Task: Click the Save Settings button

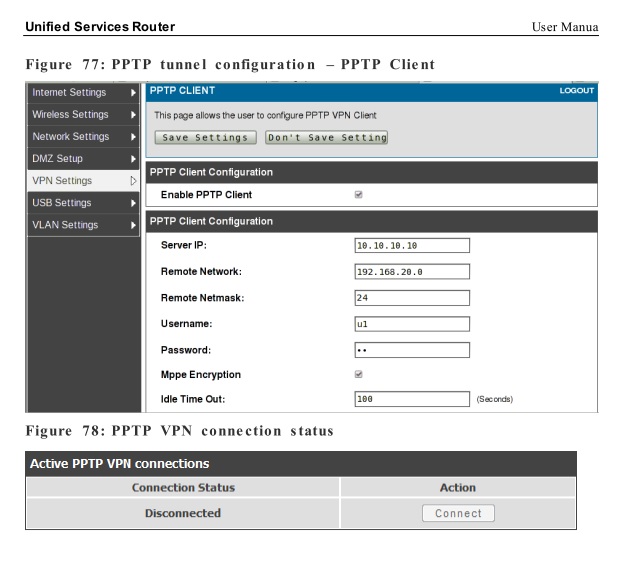Action: click(205, 138)
